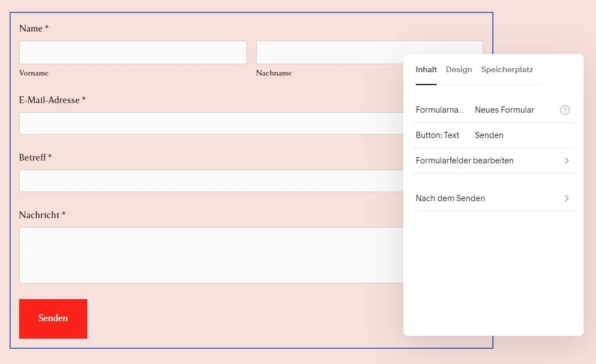
Task: Focus the E-Mail-Adresse input field
Action: [x=211, y=123]
